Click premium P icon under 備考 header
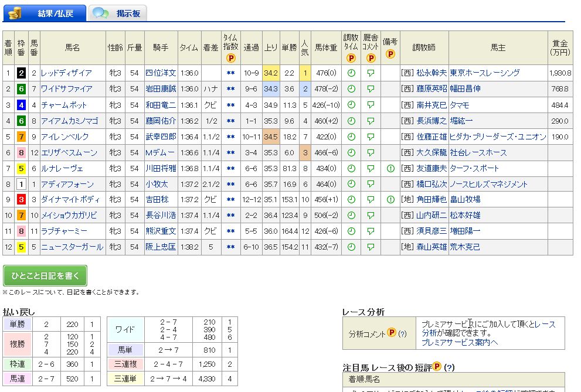This screenshot has width=581, height=392. click(390, 54)
